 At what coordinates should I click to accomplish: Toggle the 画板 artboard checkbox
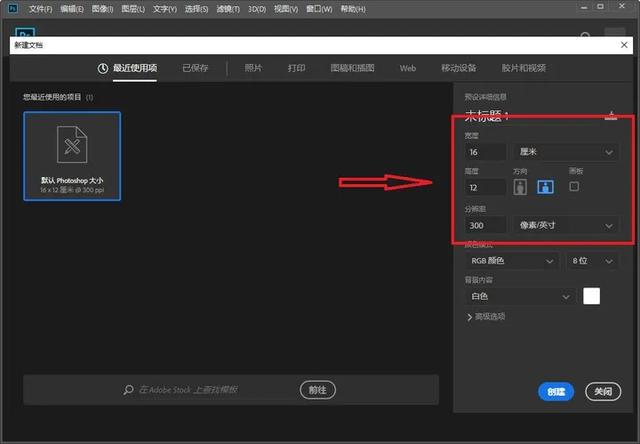(x=574, y=186)
